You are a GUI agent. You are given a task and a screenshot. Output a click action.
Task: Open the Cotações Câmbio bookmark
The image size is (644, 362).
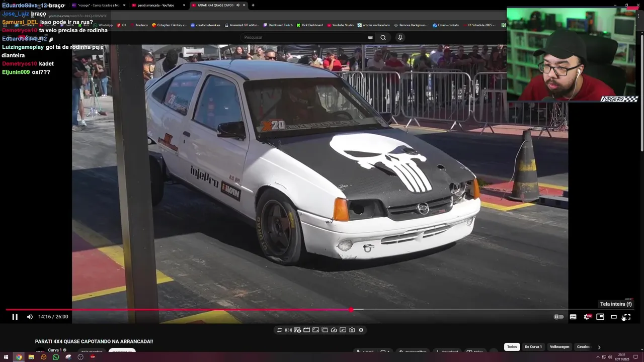pyautogui.click(x=169, y=25)
